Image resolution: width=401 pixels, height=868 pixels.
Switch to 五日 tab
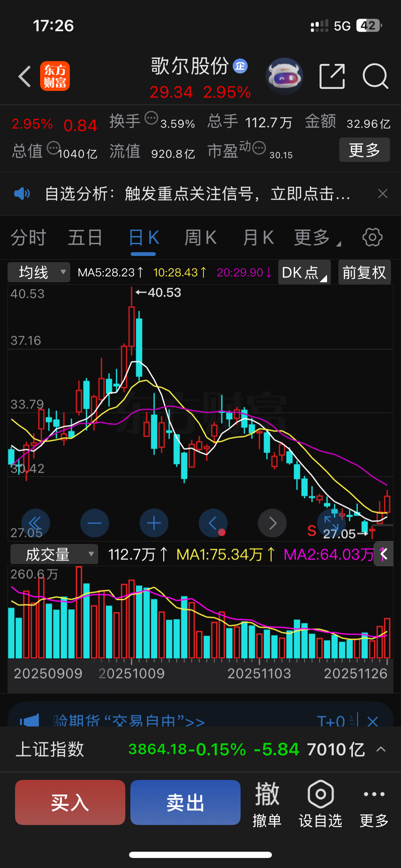coord(85,238)
